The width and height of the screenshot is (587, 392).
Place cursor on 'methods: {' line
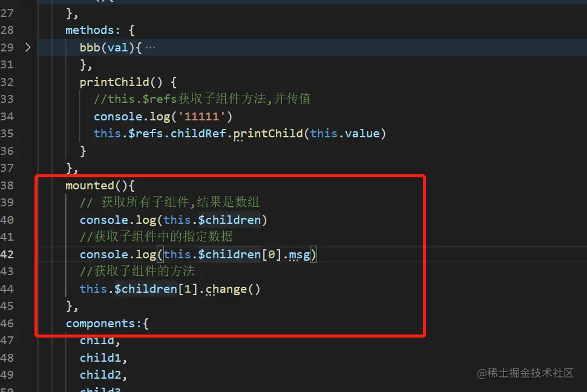pyautogui.click(x=100, y=30)
